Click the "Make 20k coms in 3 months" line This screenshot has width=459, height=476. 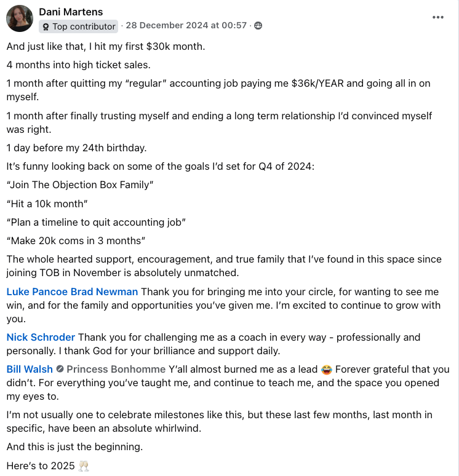(x=76, y=240)
